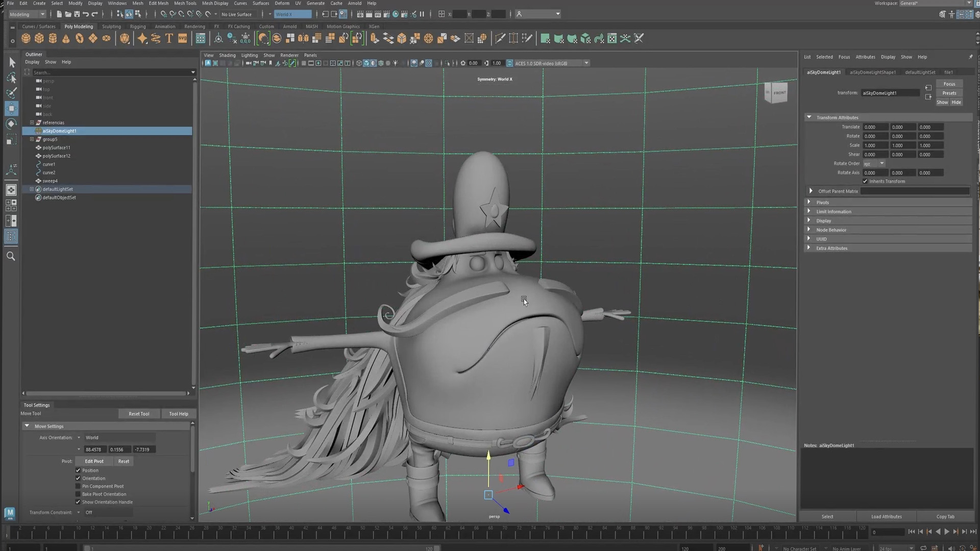Click the Paint Selection tool icon
The image size is (980, 551).
(11, 93)
